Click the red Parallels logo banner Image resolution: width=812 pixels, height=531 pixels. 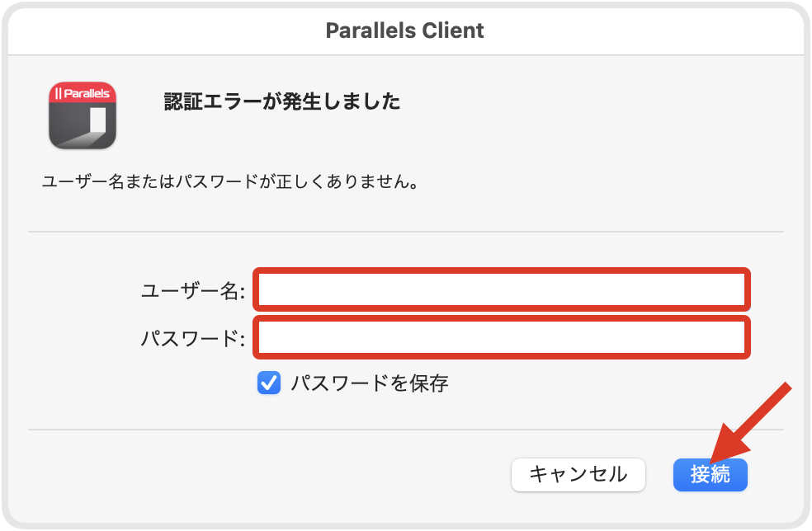point(83,92)
